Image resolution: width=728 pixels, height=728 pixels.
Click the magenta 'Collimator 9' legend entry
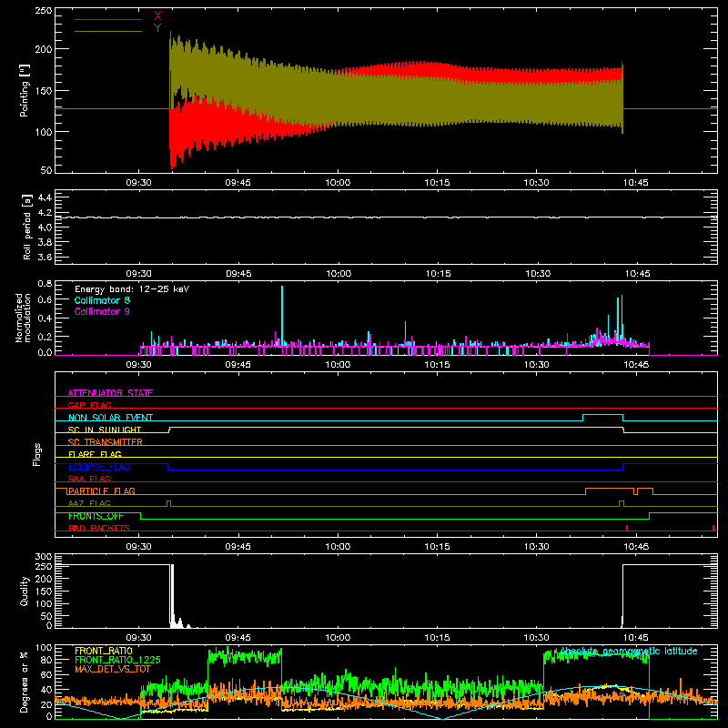(102, 311)
